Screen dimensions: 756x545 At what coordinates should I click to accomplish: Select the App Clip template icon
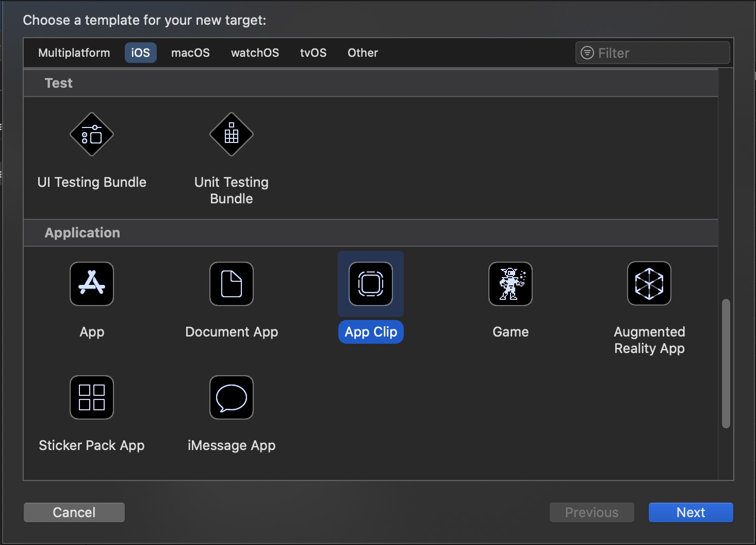point(371,284)
